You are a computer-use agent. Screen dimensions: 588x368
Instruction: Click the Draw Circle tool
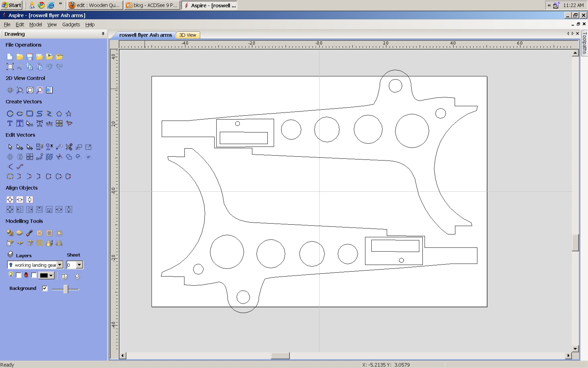[10, 114]
